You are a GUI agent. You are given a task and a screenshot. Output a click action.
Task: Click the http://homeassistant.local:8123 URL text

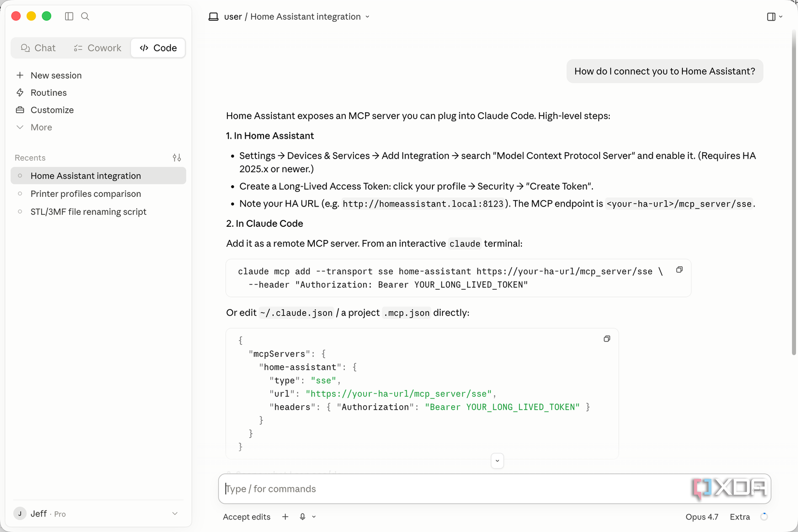point(423,204)
